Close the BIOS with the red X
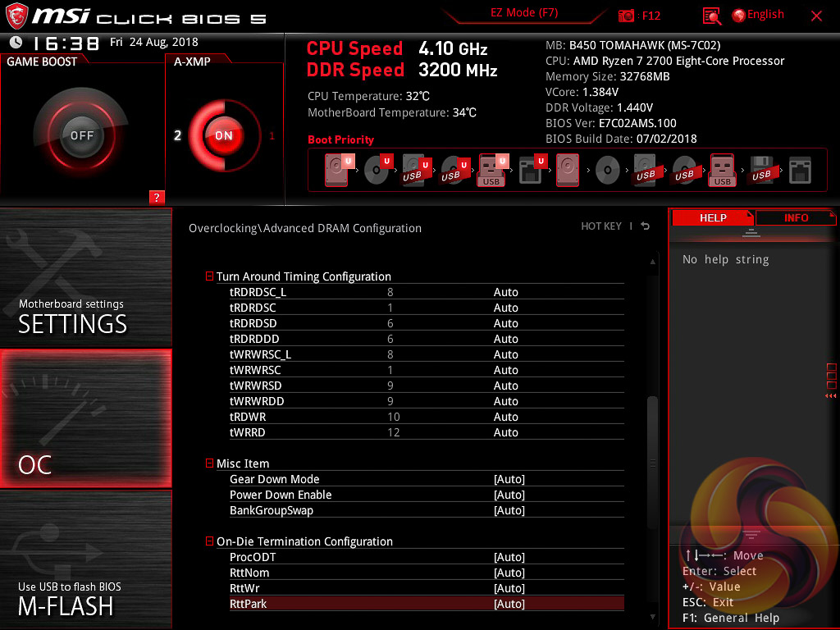840x630 pixels. pyautogui.click(x=816, y=16)
